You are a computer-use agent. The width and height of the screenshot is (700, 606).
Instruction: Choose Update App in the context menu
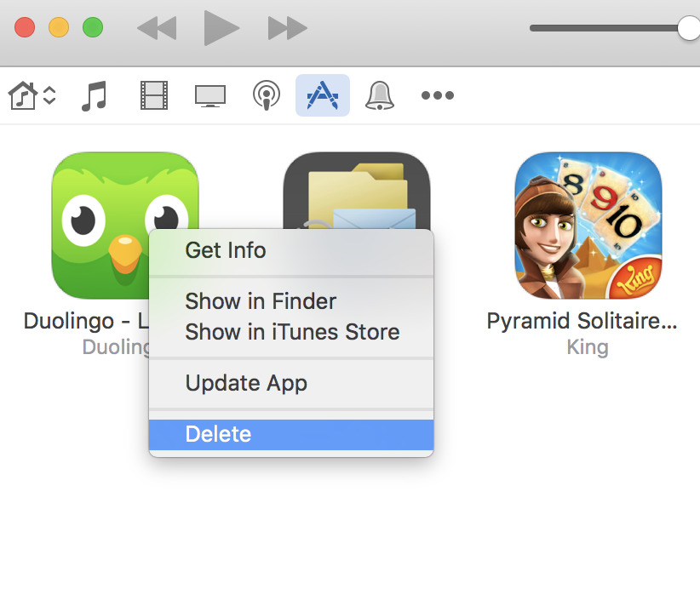click(x=291, y=383)
